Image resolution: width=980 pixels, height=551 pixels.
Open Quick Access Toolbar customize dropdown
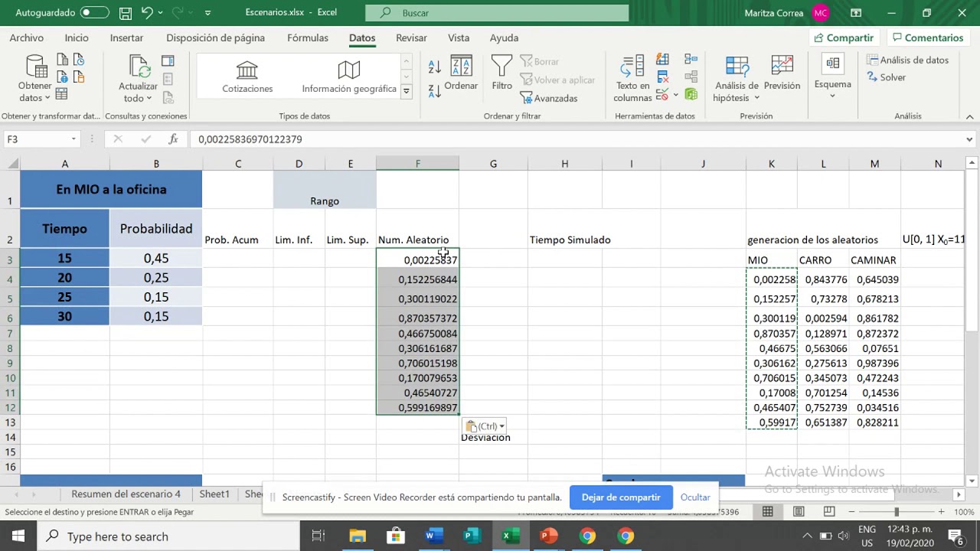point(207,13)
